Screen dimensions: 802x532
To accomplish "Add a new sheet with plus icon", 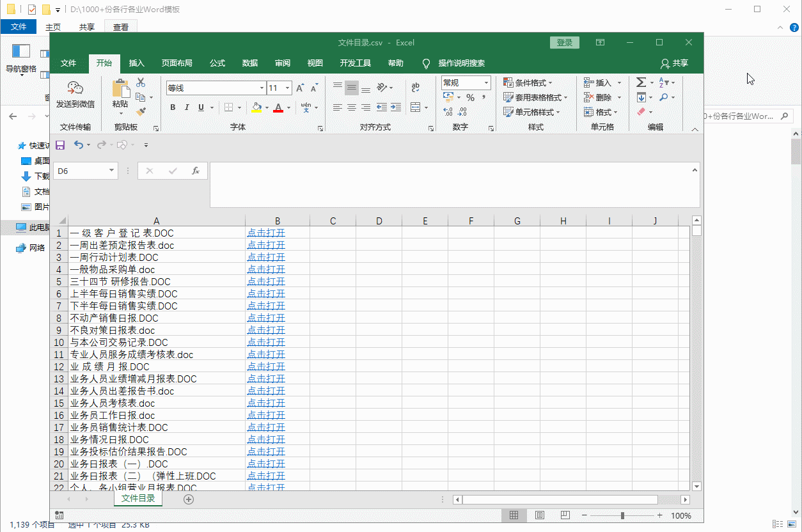I will pyautogui.click(x=189, y=499).
